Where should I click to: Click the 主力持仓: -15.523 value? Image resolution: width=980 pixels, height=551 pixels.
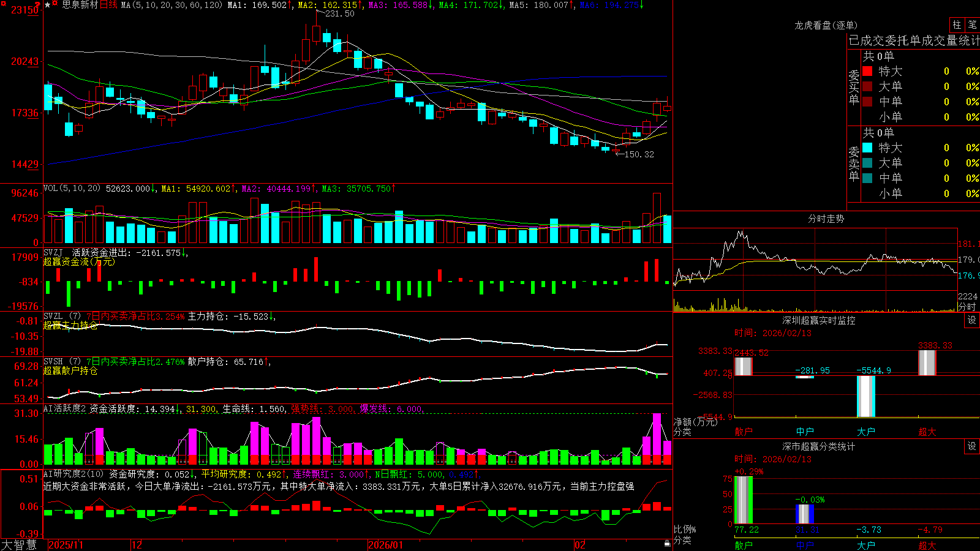pyautogui.click(x=228, y=317)
